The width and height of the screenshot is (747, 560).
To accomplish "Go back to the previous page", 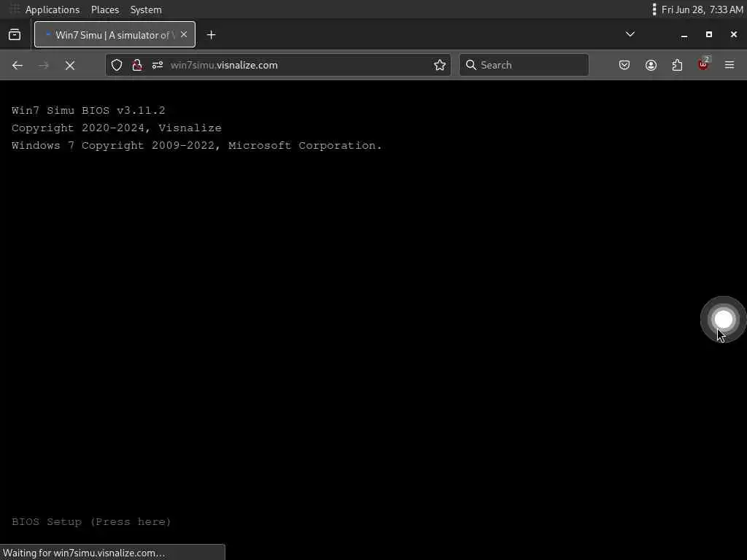I will [x=18, y=65].
